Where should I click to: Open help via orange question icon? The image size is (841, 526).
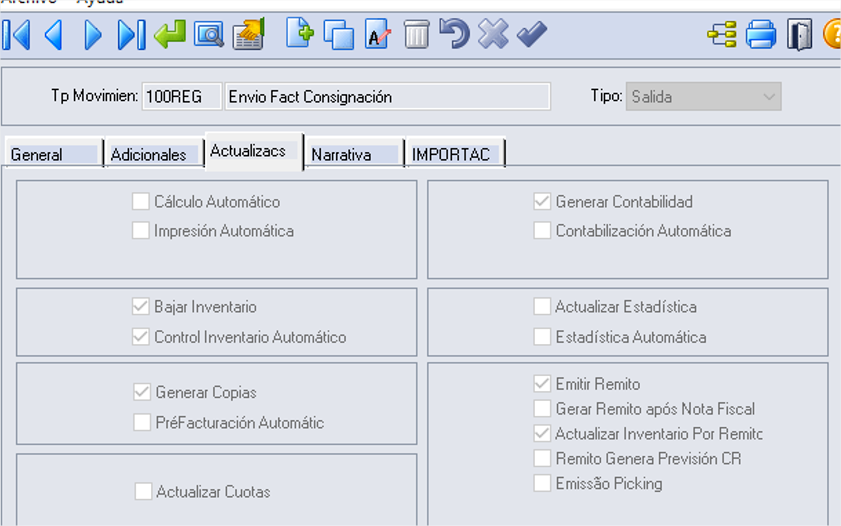pyautogui.click(x=832, y=34)
